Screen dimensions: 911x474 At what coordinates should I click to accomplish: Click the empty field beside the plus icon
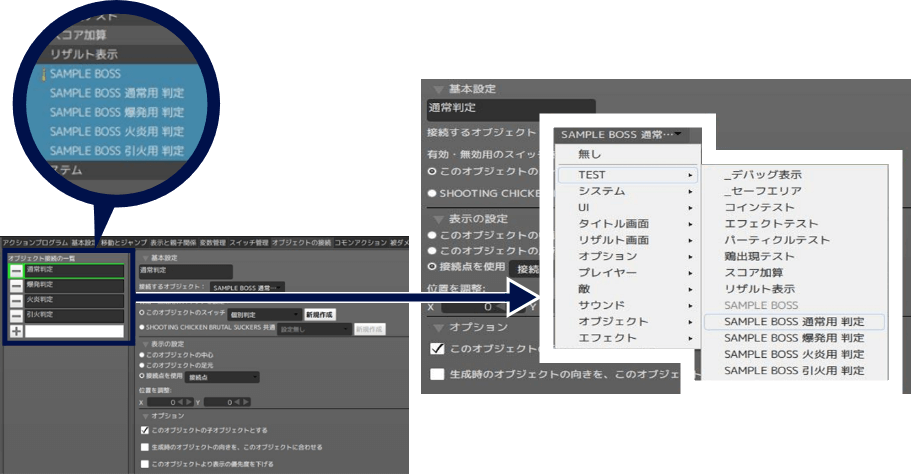click(x=76, y=330)
